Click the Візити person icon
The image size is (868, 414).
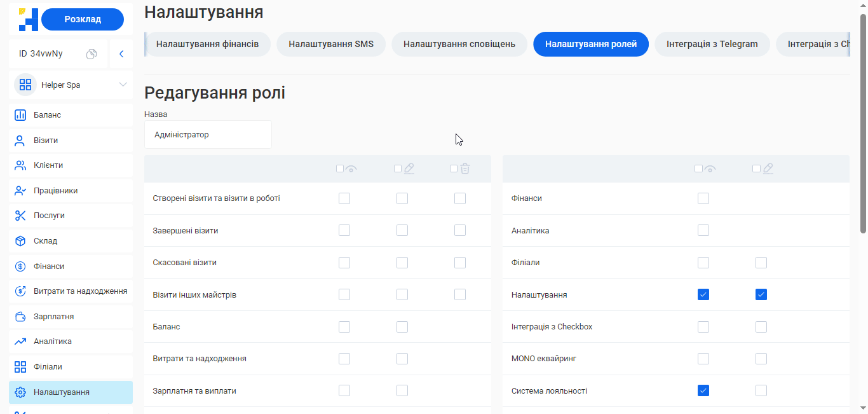coord(20,141)
